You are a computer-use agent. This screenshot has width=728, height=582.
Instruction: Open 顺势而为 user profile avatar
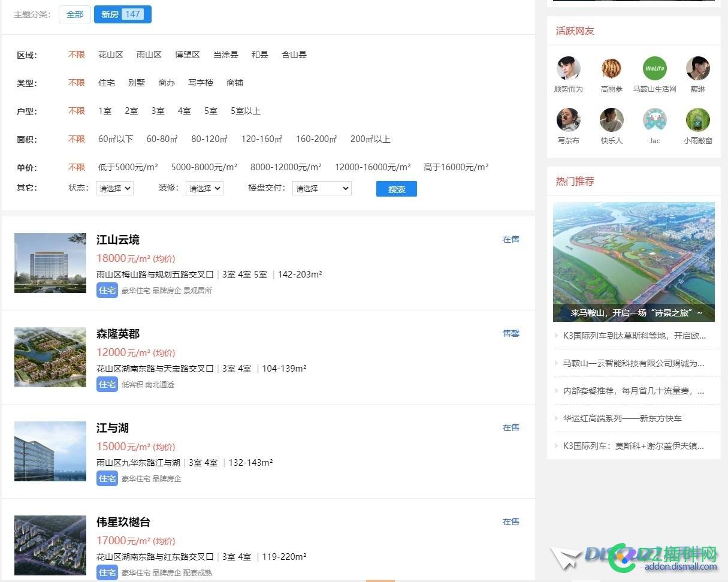568,68
